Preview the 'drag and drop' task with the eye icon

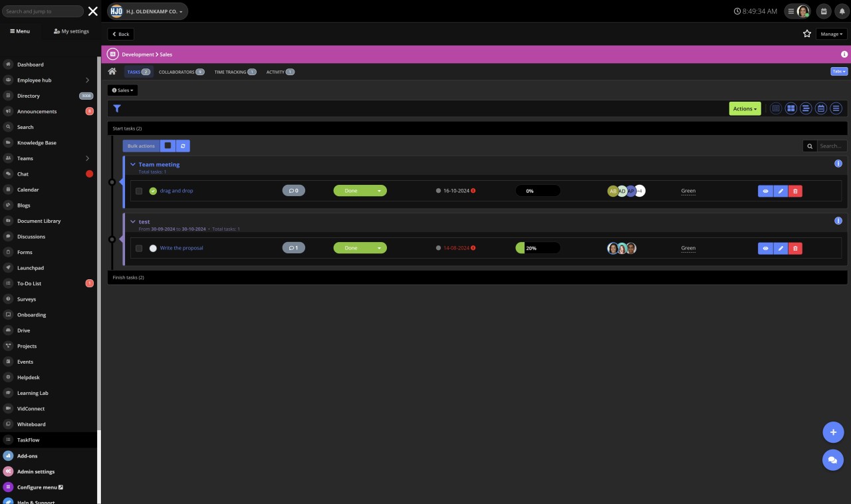[x=766, y=191]
